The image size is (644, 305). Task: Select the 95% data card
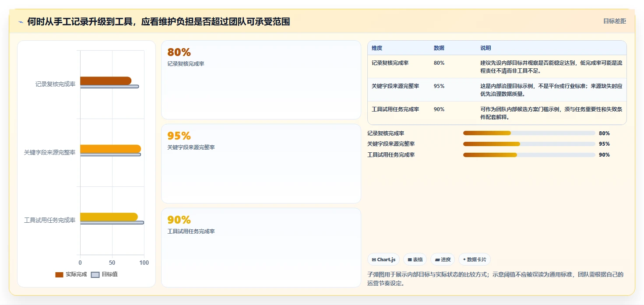point(261,164)
